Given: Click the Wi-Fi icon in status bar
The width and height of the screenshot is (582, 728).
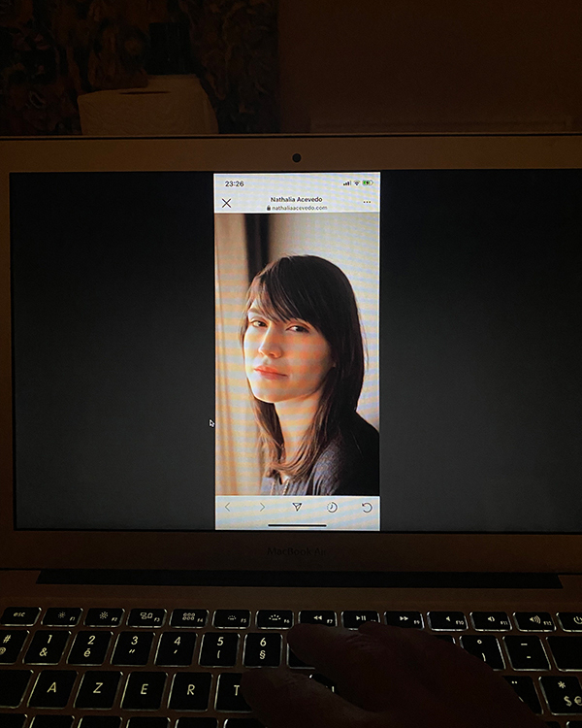Looking at the screenshot, I should click(356, 182).
